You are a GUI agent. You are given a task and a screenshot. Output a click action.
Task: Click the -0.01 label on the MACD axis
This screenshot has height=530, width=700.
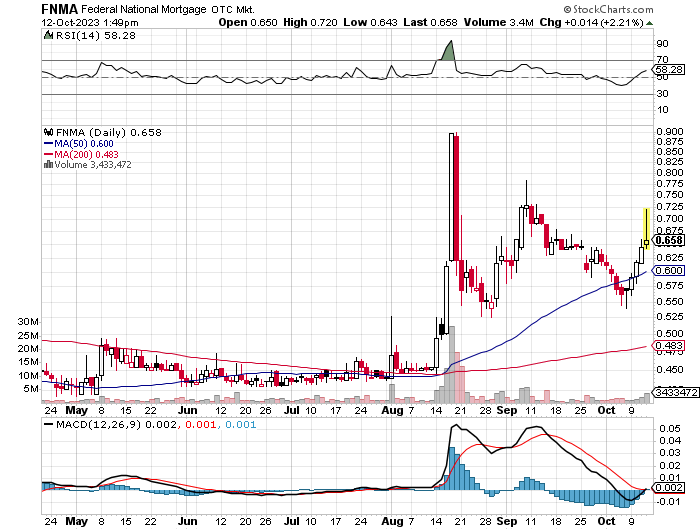[x=668, y=501]
